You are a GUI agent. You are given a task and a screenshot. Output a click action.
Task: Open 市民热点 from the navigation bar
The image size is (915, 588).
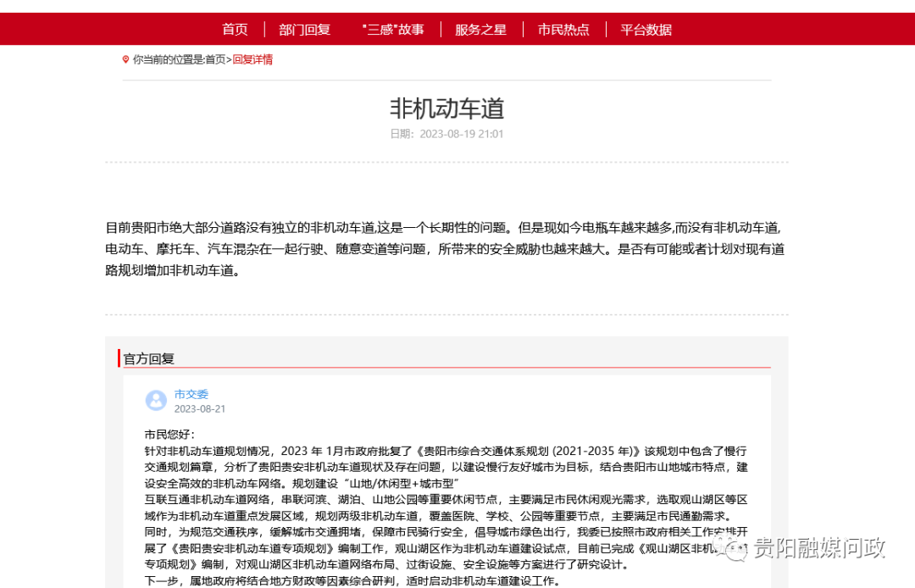pyautogui.click(x=563, y=30)
